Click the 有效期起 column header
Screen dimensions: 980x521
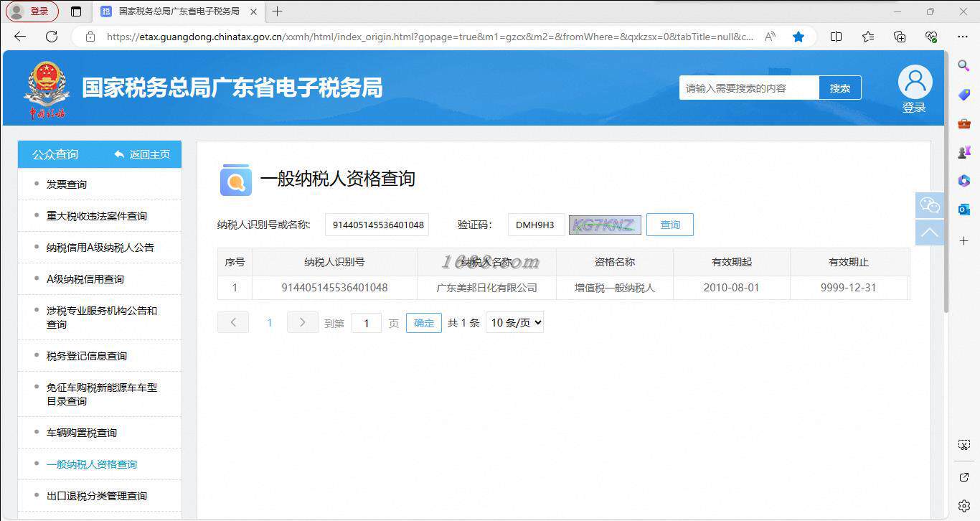click(732, 262)
